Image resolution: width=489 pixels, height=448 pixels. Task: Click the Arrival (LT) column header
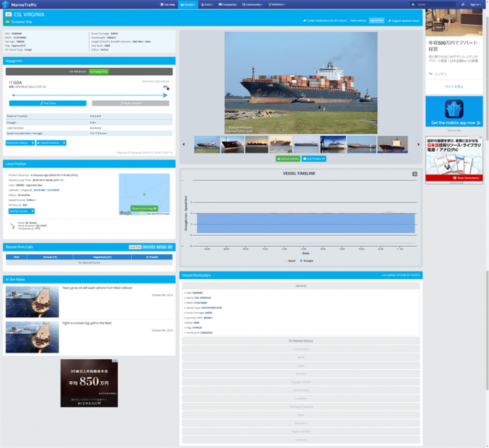50,257
